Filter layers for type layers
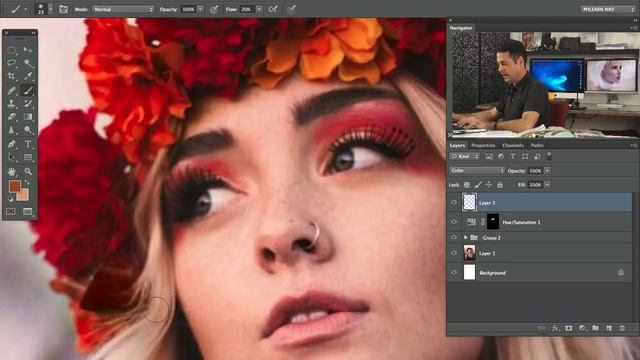 pos(513,156)
